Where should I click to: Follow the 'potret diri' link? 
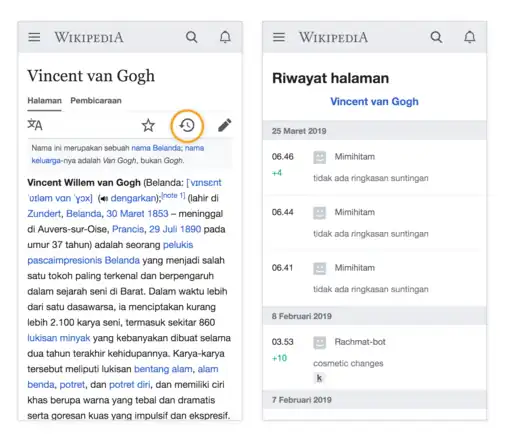pyautogui.click(x=130, y=385)
